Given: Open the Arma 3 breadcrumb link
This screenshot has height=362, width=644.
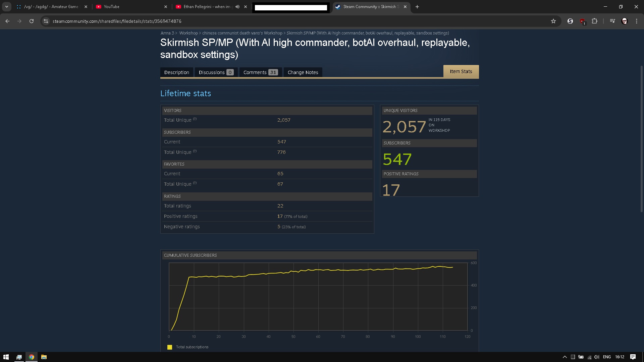Looking at the screenshot, I should click(167, 33).
